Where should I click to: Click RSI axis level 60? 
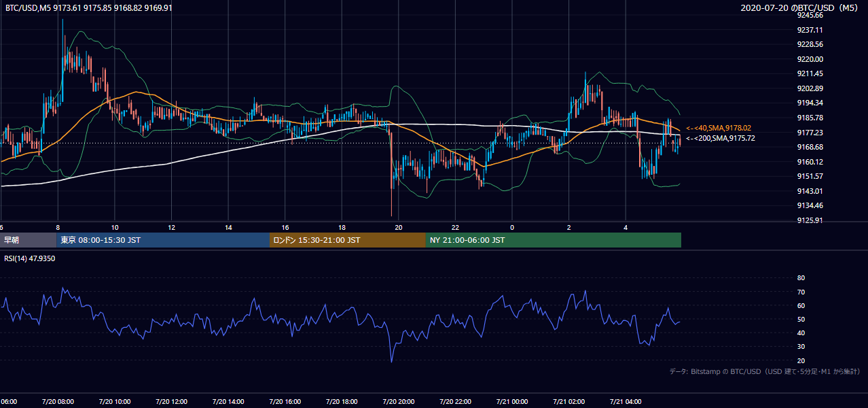pyautogui.click(x=801, y=305)
